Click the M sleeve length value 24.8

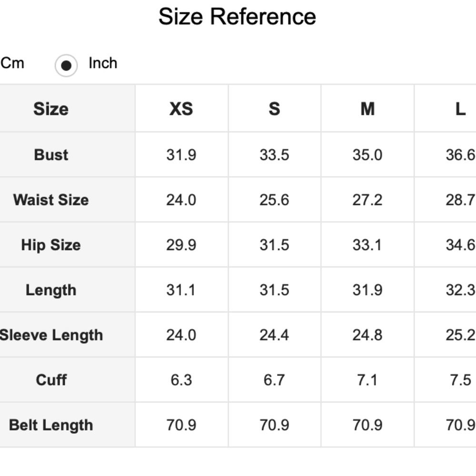pyautogui.click(x=367, y=335)
